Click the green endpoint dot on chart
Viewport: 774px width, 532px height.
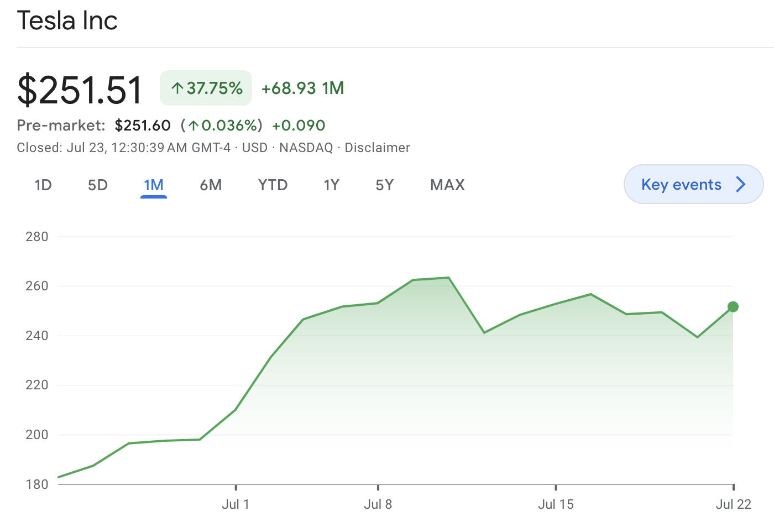[x=733, y=307]
